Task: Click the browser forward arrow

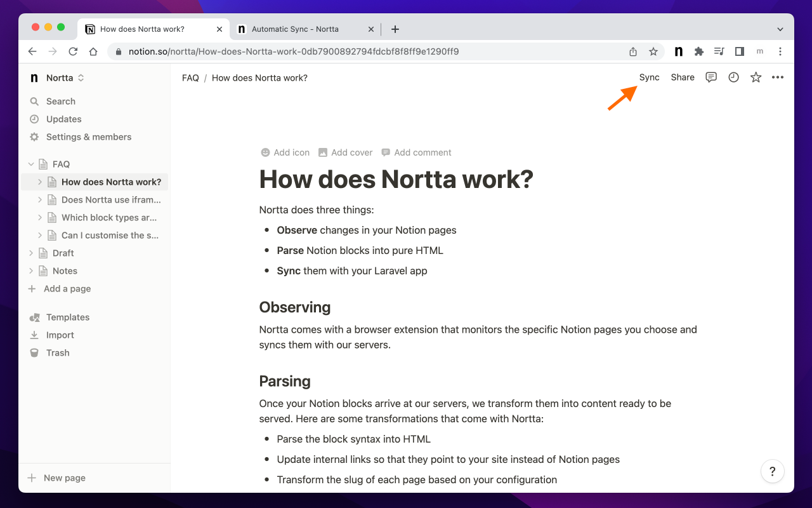Action: [53, 51]
